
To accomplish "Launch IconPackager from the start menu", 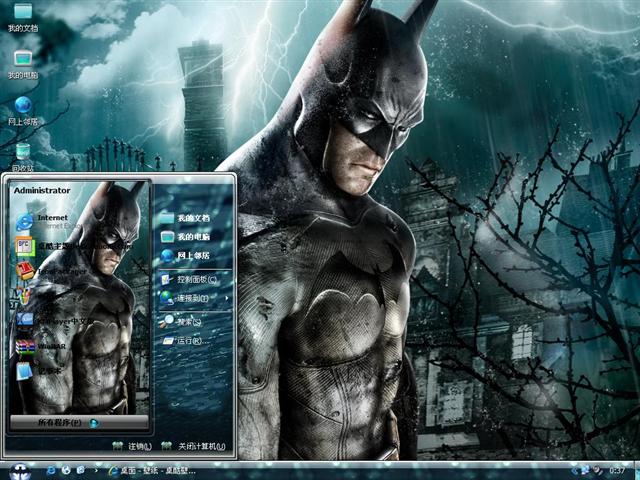I will 51,271.
